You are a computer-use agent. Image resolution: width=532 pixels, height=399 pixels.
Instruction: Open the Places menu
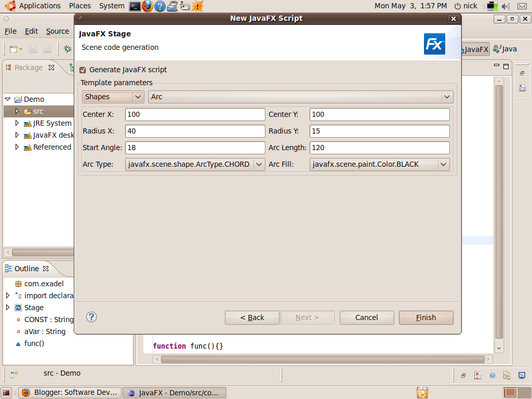79,6
